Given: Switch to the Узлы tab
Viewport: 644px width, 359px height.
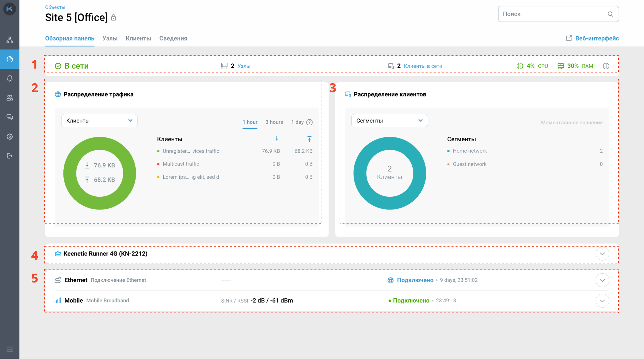Looking at the screenshot, I should point(110,38).
